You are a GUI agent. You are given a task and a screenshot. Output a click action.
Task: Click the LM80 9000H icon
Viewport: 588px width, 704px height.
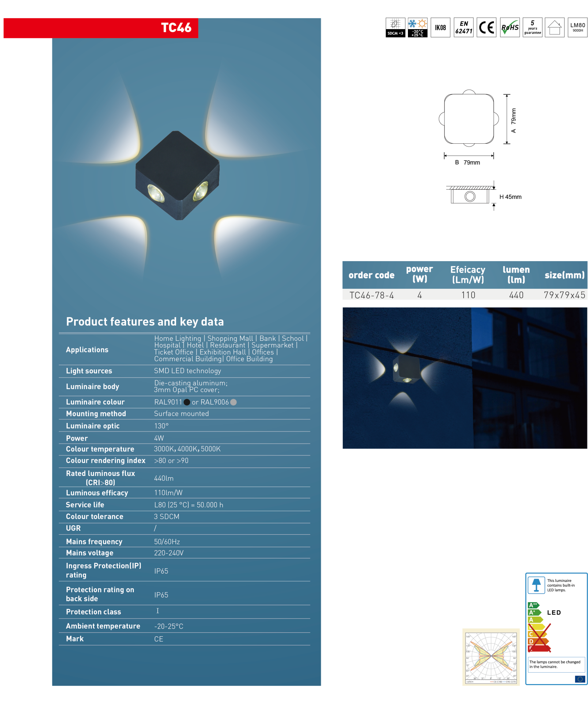(578, 28)
